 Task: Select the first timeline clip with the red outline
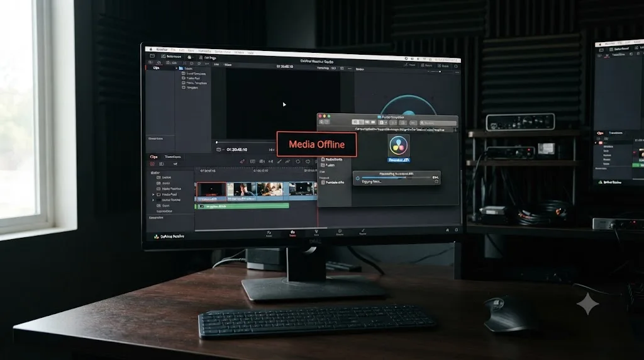[x=211, y=191]
